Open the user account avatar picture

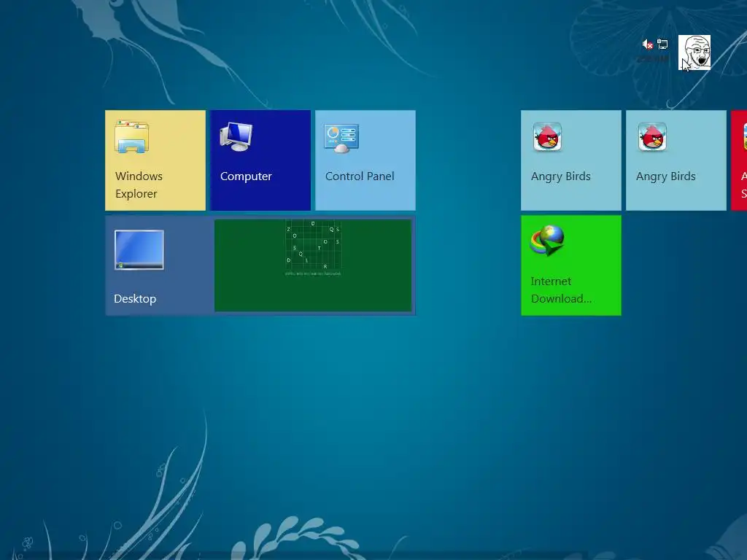tap(694, 52)
